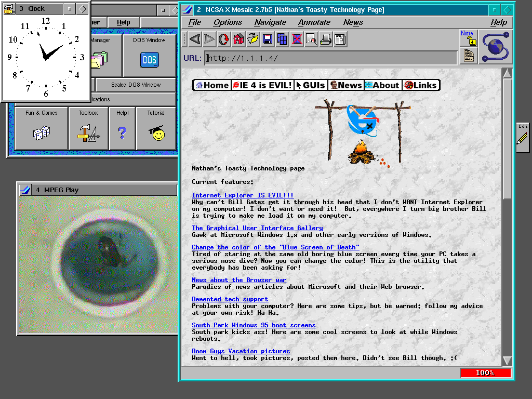Viewport: 532px width, 399px height.
Task: Click the None security padlock icon
Action: tap(469, 38)
